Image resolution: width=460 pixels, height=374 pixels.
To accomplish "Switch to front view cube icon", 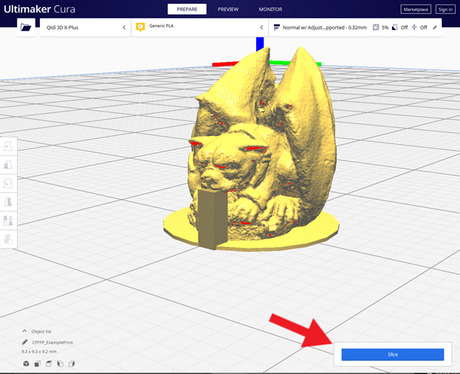I will click(x=37, y=364).
